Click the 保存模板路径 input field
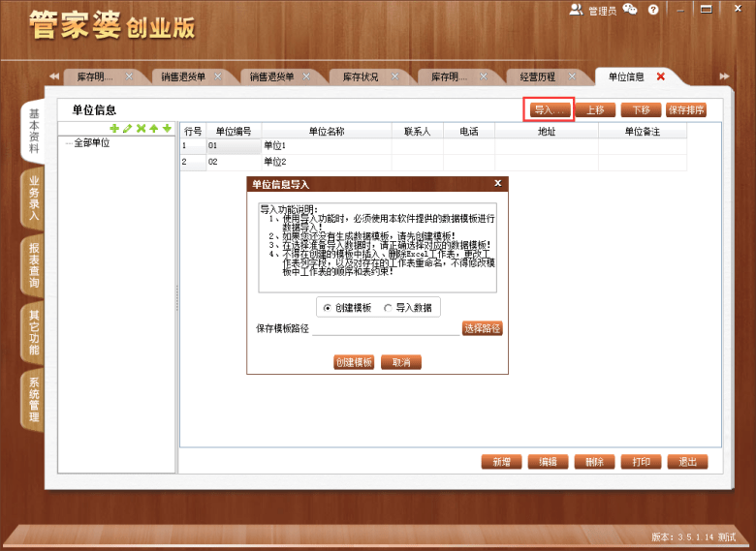Image resolution: width=756 pixels, height=551 pixels. pos(386,329)
